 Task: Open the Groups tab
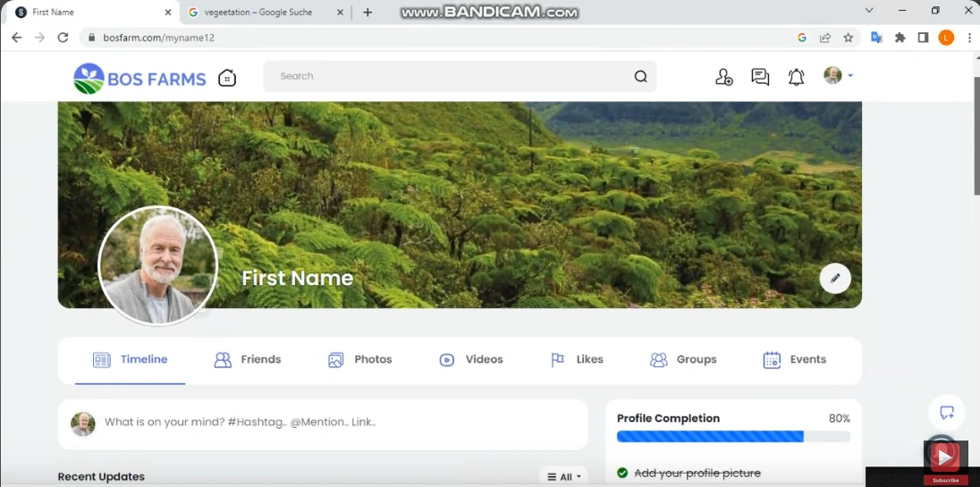[683, 359]
